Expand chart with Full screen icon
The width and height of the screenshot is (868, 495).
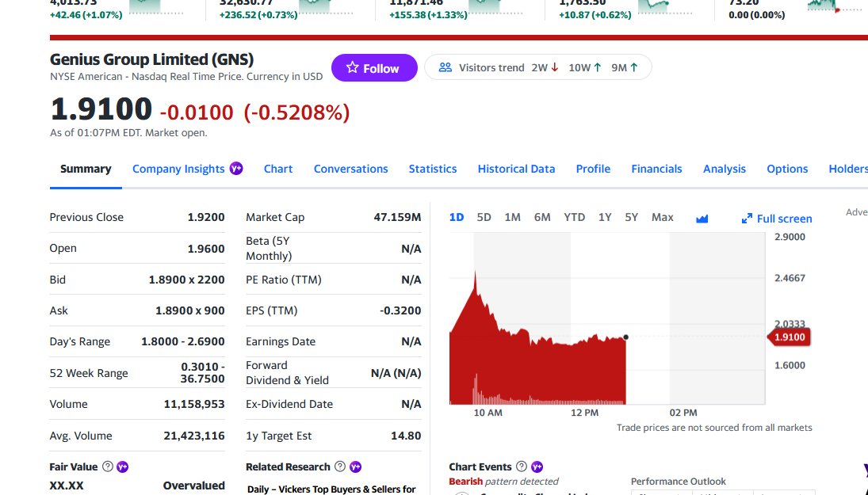(x=747, y=219)
